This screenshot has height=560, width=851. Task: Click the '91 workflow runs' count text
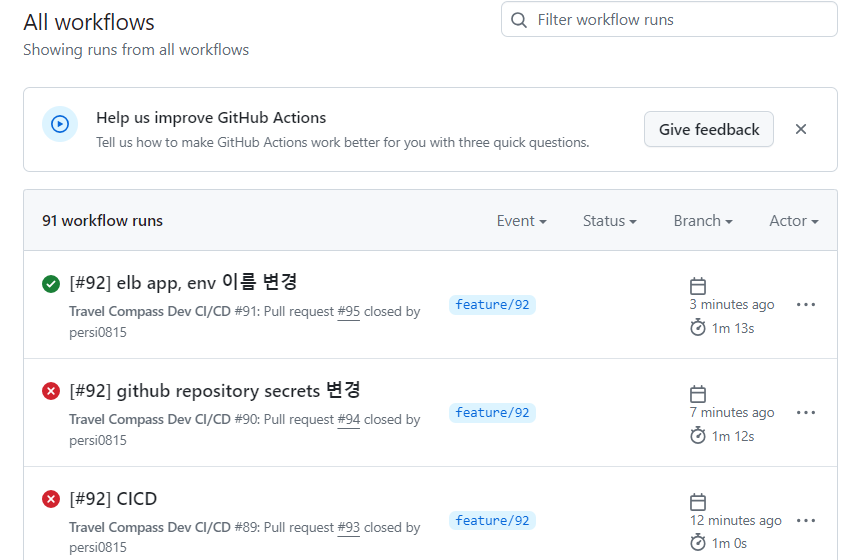coord(103,221)
